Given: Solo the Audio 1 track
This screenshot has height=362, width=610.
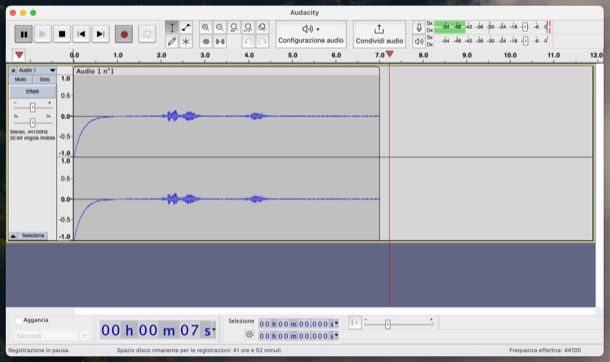Looking at the screenshot, I should point(44,79).
